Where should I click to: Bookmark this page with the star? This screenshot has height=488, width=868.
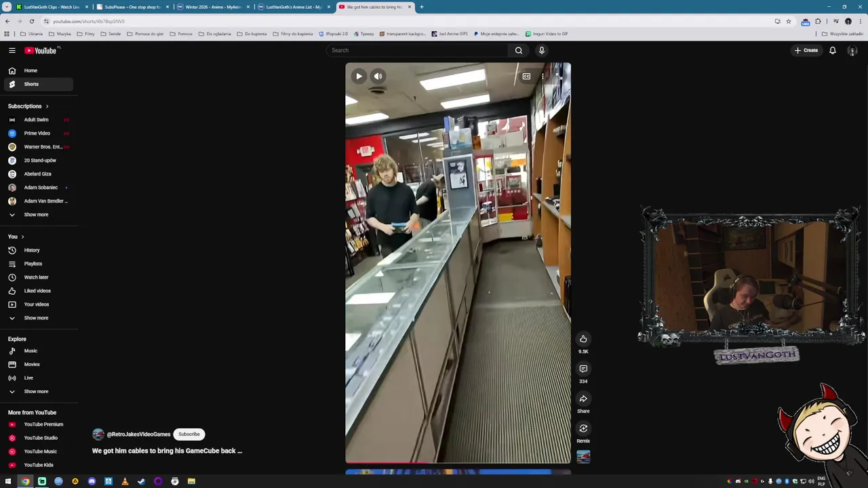788,21
